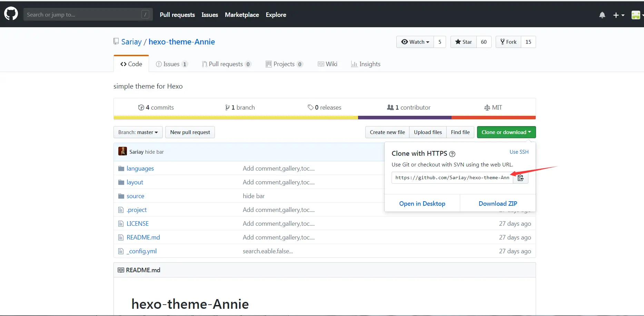Image resolution: width=644 pixels, height=316 pixels.
Task: Focus the Search or jump to field
Action: pyautogui.click(x=83, y=14)
